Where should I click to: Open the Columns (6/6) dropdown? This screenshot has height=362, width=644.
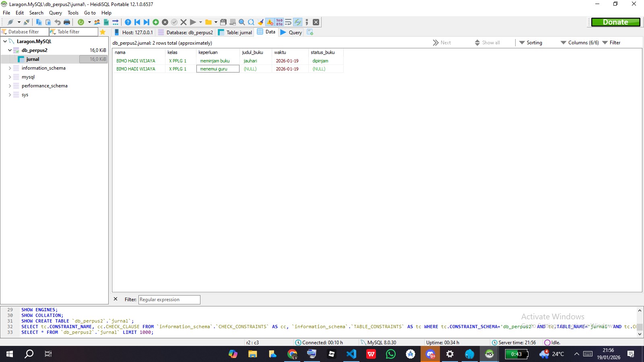pos(580,43)
